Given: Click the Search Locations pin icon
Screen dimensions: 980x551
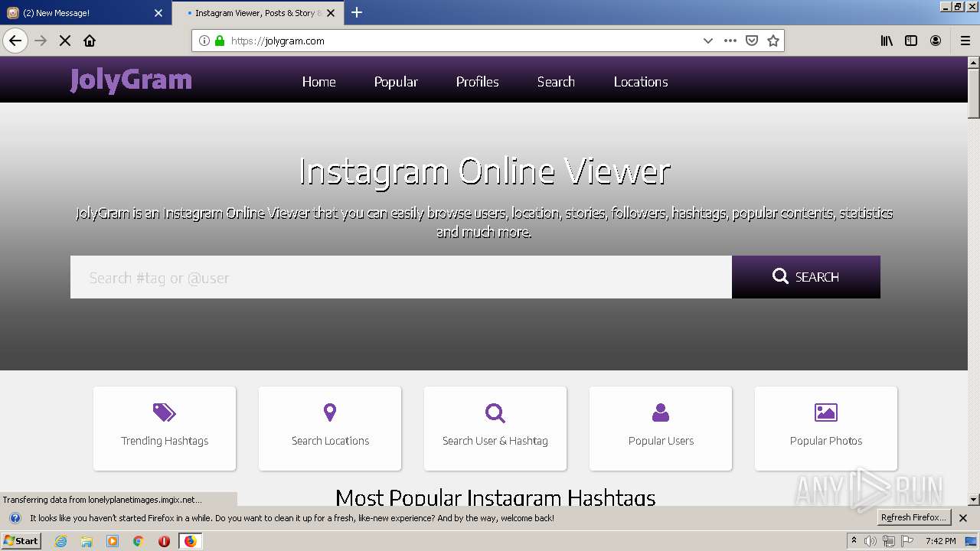Looking at the screenshot, I should click(330, 413).
